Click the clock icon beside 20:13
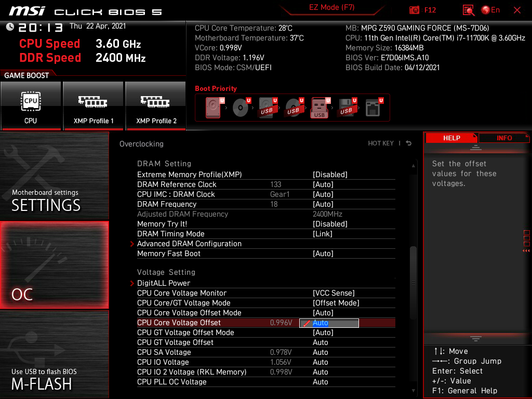This screenshot has width=532, height=399. point(10,27)
